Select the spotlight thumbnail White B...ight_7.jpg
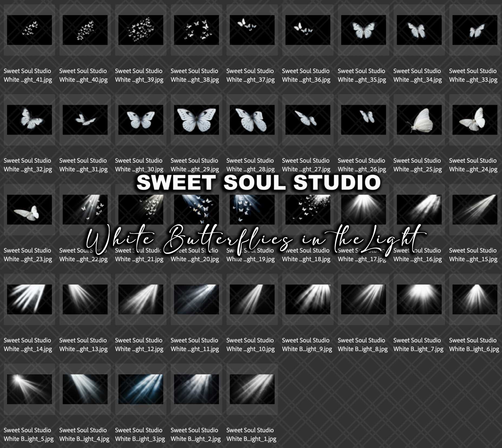Screen dimensions: 502x448 pos(419,299)
